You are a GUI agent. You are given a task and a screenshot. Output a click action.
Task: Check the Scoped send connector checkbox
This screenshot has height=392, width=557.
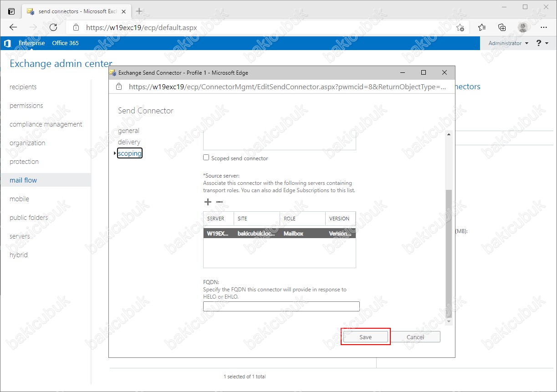pos(206,158)
